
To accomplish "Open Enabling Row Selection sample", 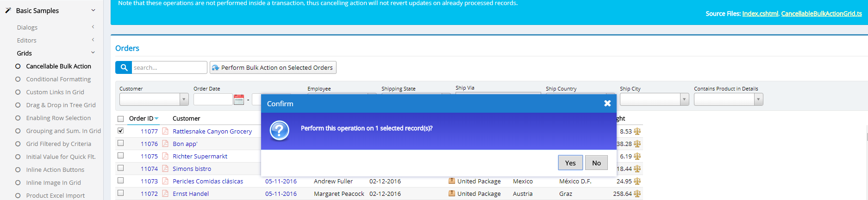I will [x=58, y=118].
